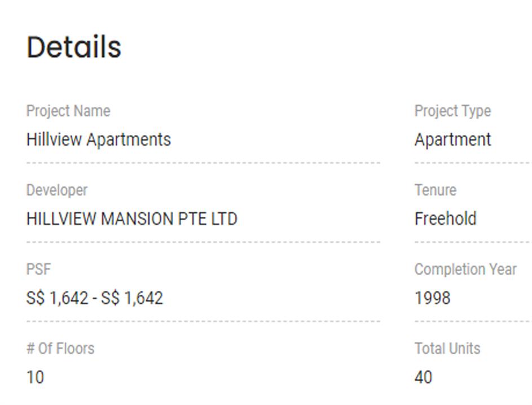Select the completion year 1998

click(432, 298)
